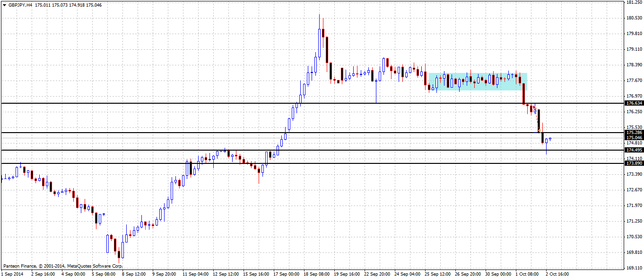Click the red trade arrow below 176.634
644x278 pixels.
533,108
